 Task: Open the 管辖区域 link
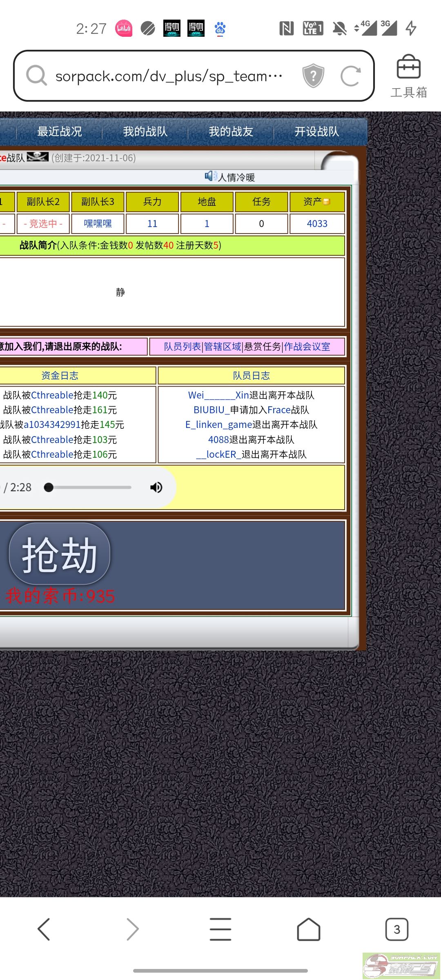[x=223, y=347]
